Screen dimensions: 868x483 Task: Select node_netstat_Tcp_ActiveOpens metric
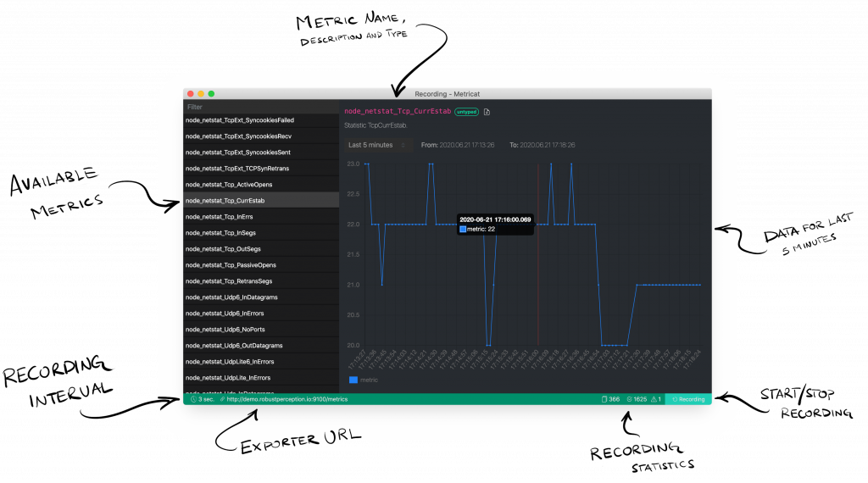tap(261, 184)
